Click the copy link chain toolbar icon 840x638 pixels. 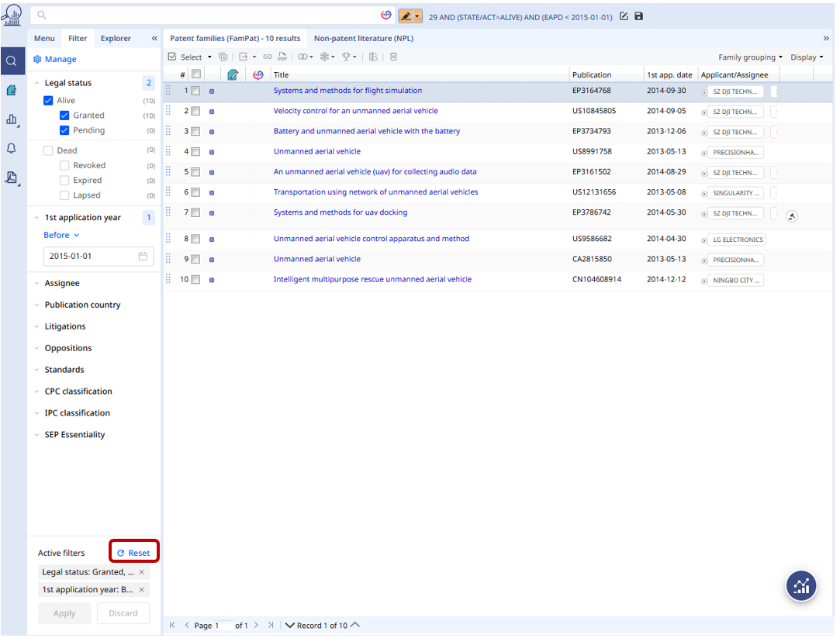coord(268,57)
